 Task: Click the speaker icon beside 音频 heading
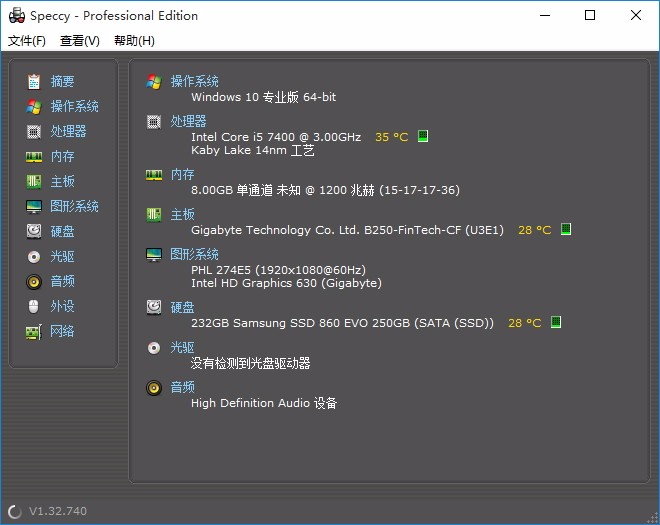pyautogui.click(x=154, y=387)
